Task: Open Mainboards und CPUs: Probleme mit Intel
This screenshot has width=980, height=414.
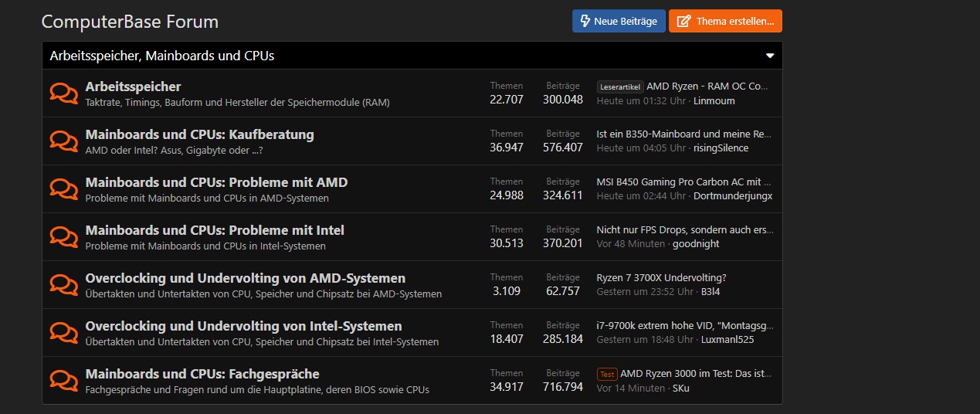Action: point(215,230)
